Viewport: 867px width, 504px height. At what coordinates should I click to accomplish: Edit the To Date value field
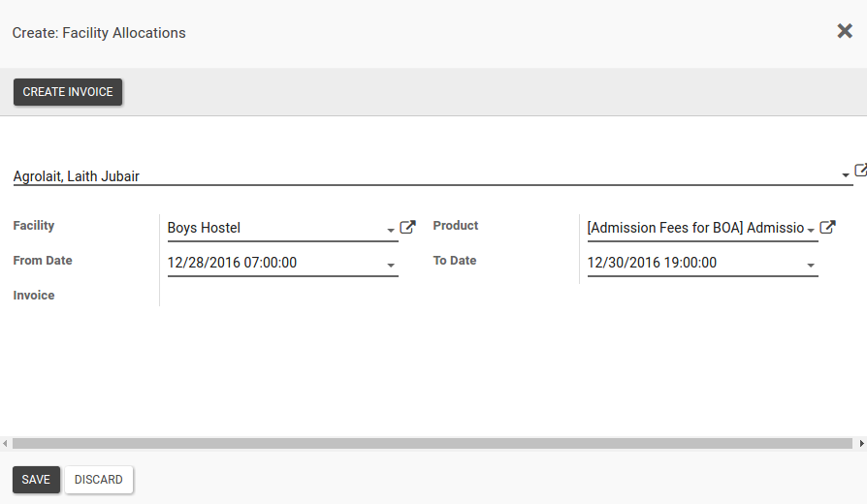694,263
